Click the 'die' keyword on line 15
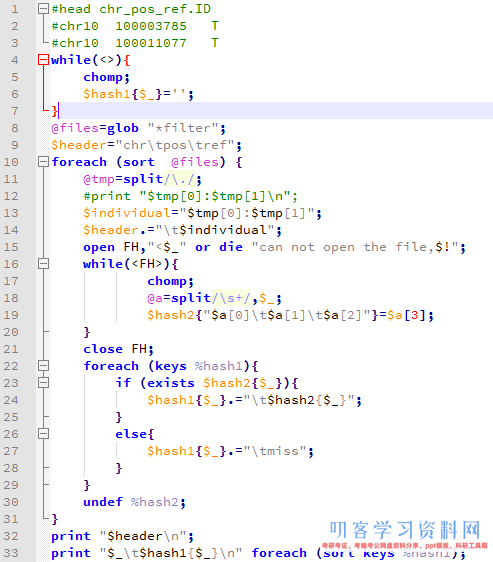Screen dimensions: 493x562 click(231, 247)
